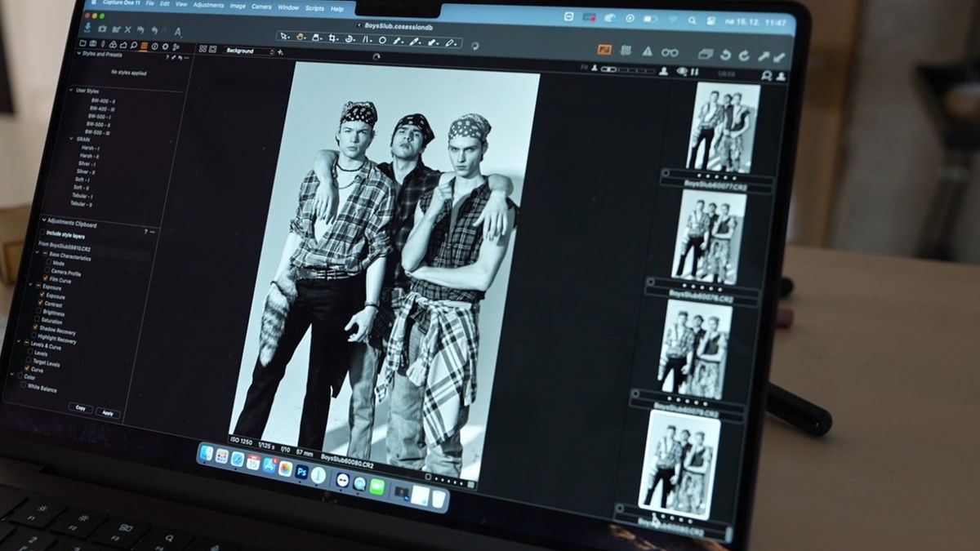Uncheck the Film Curve checkbox
This screenshot has height=551, width=980.
click(x=46, y=279)
